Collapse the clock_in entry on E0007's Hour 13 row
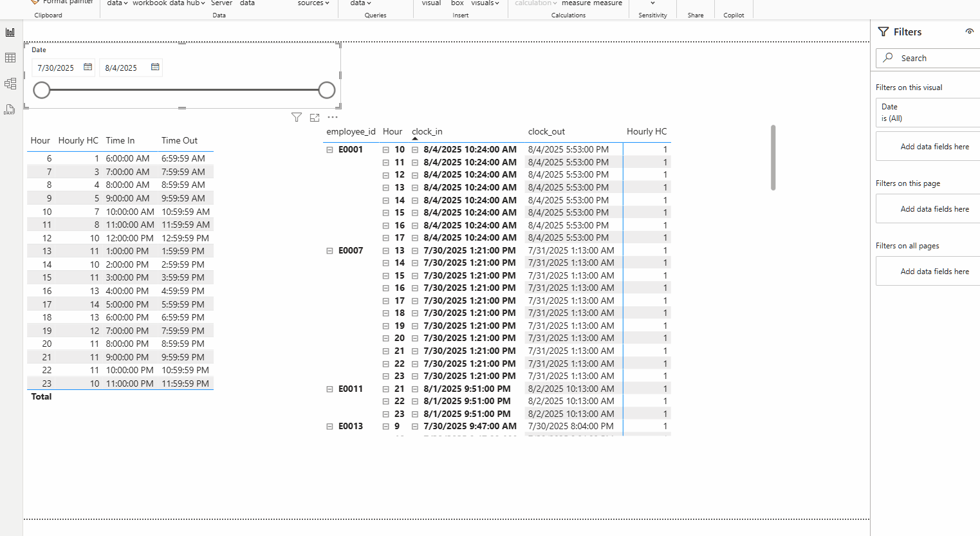The height and width of the screenshot is (536, 980). pyautogui.click(x=415, y=251)
